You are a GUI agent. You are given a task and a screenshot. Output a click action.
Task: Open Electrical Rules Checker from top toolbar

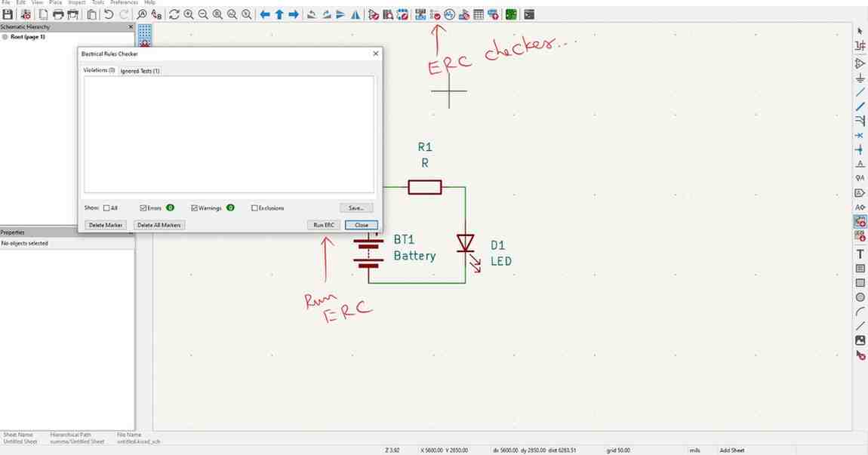435,15
